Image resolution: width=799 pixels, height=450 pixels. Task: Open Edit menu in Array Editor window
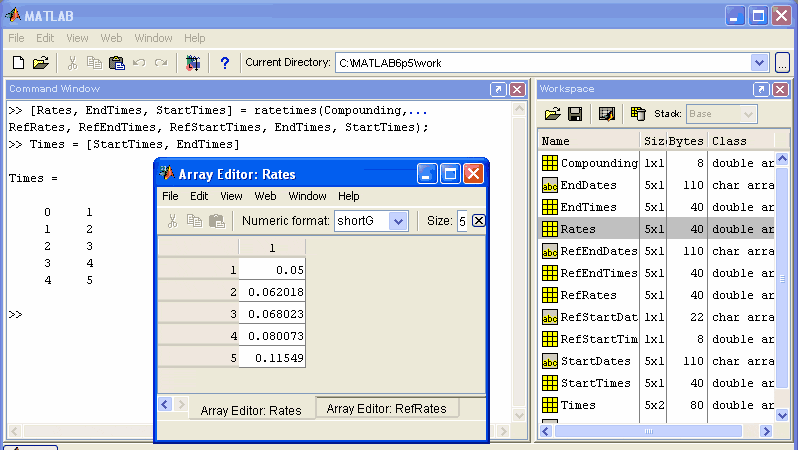pyautogui.click(x=199, y=196)
